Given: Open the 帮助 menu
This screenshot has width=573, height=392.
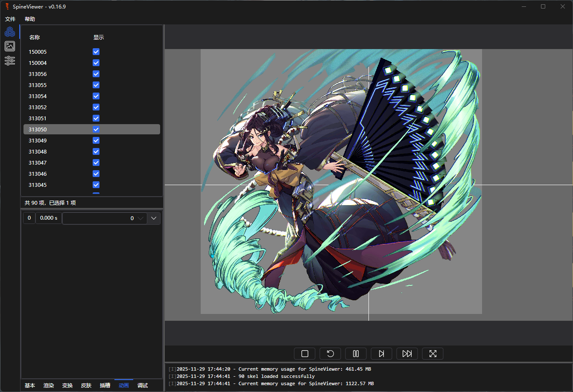Looking at the screenshot, I should tap(30, 19).
